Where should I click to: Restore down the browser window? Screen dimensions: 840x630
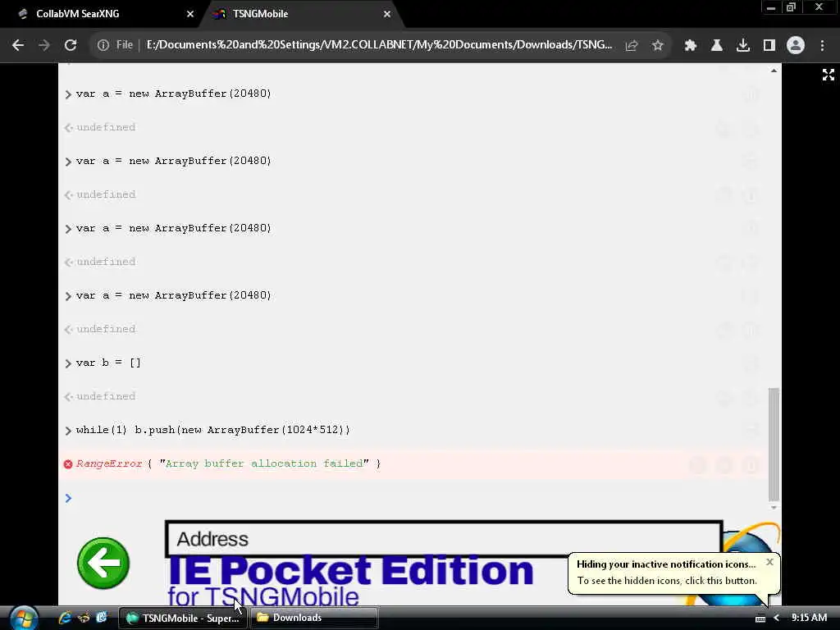[792, 7]
